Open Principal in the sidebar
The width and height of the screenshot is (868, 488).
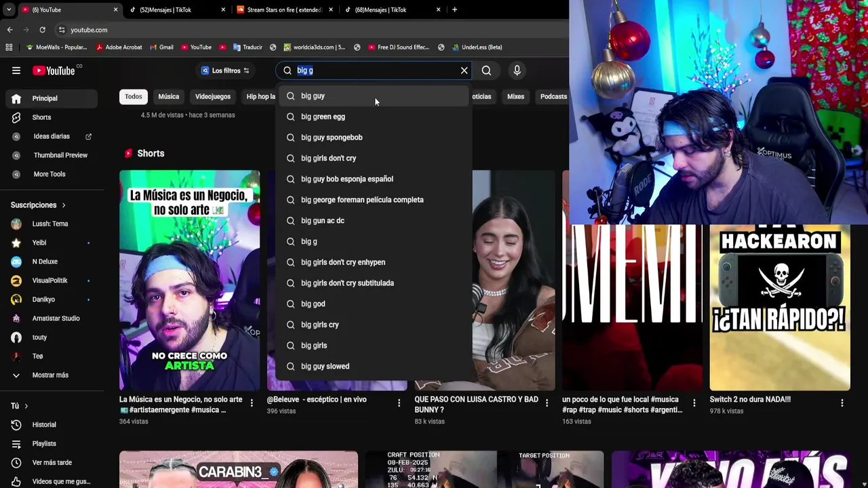click(52, 98)
